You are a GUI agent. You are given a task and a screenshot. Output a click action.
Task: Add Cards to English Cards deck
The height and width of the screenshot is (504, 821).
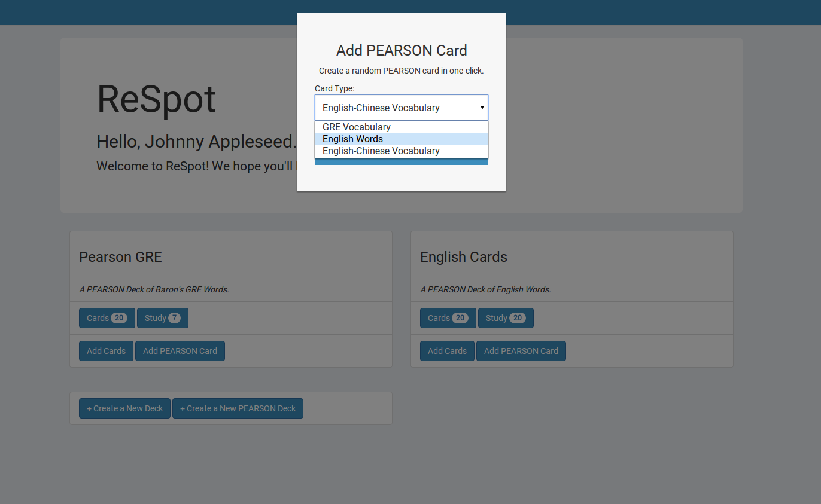point(447,351)
